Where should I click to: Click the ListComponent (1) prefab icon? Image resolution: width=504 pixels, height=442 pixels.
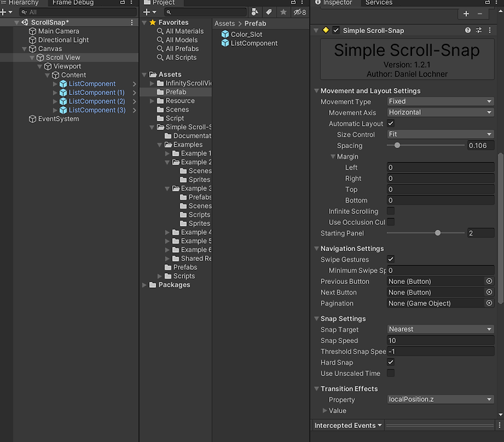[x=63, y=93]
